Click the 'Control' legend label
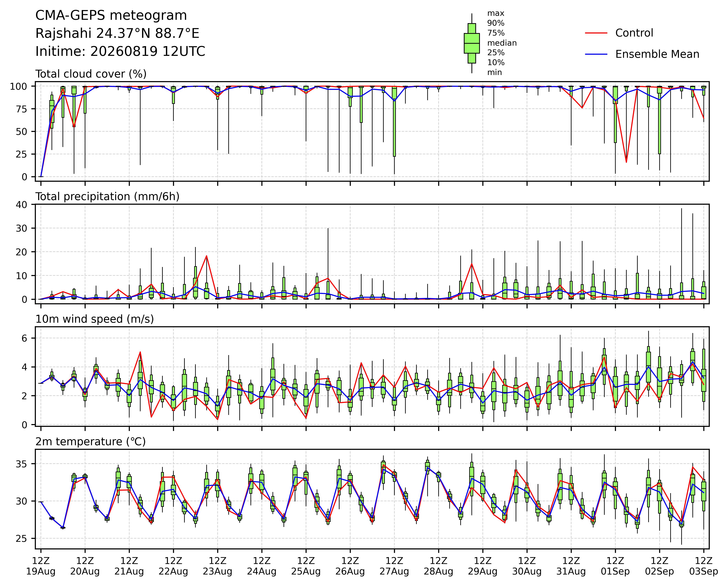This screenshot has width=728, height=586. coord(634,33)
